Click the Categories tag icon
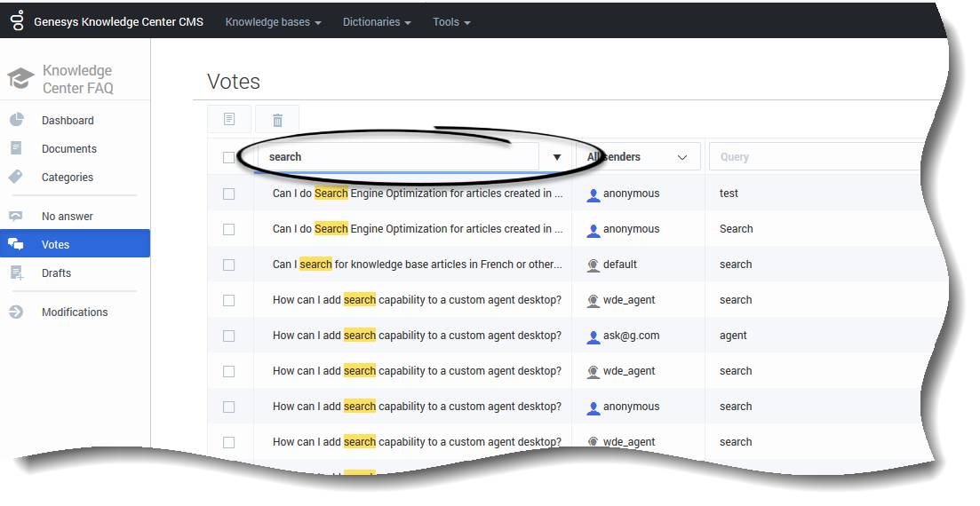The image size is (980, 506). (16, 177)
